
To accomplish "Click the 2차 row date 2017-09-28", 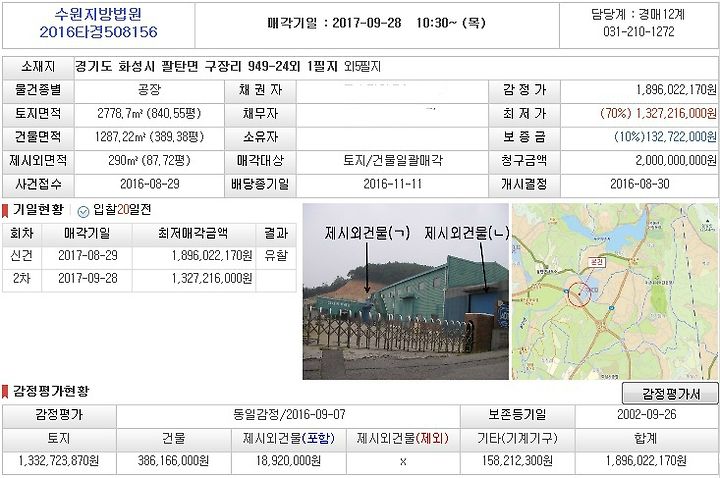I will click(x=88, y=278).
